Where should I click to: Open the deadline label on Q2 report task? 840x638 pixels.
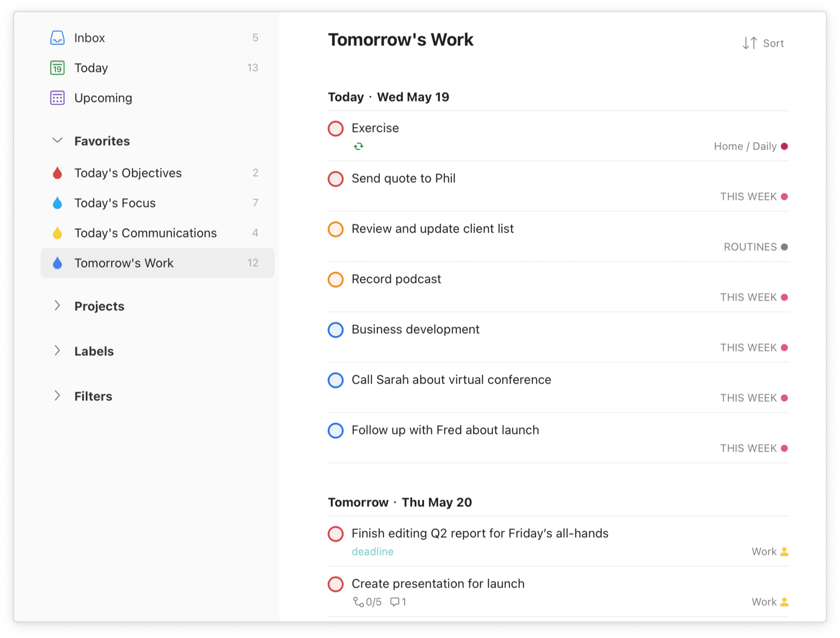coord(373,551)
